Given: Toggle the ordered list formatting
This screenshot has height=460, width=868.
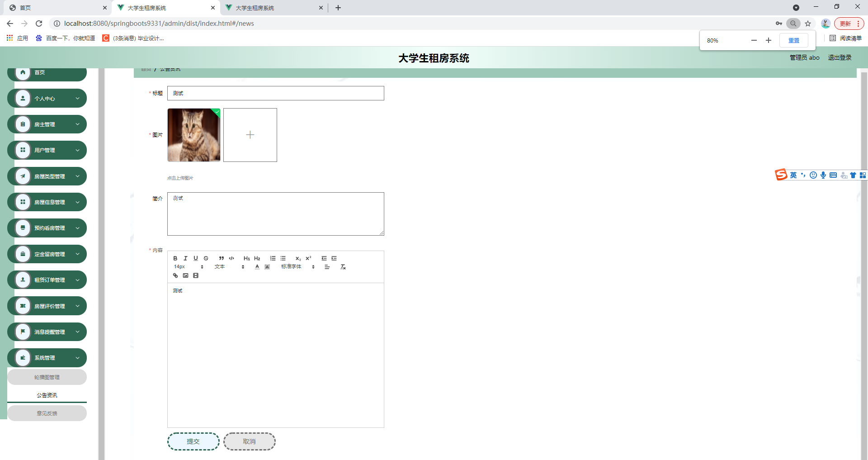Looking at the screenshot, I should point(273,258).
